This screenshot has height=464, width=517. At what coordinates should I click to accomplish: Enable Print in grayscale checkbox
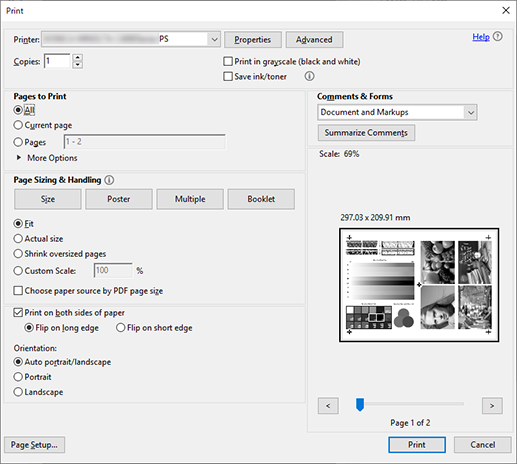pyautogui.click(x=228, y=61)
